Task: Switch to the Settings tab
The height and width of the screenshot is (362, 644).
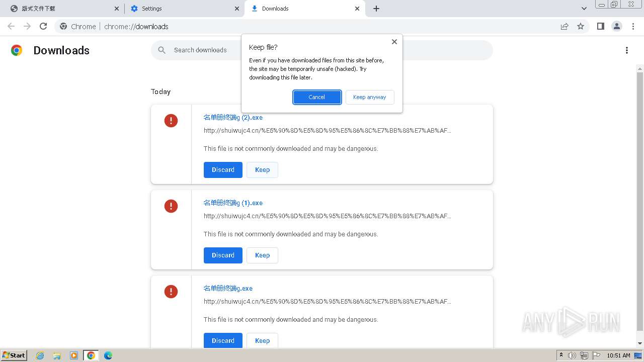Action: 184,9
